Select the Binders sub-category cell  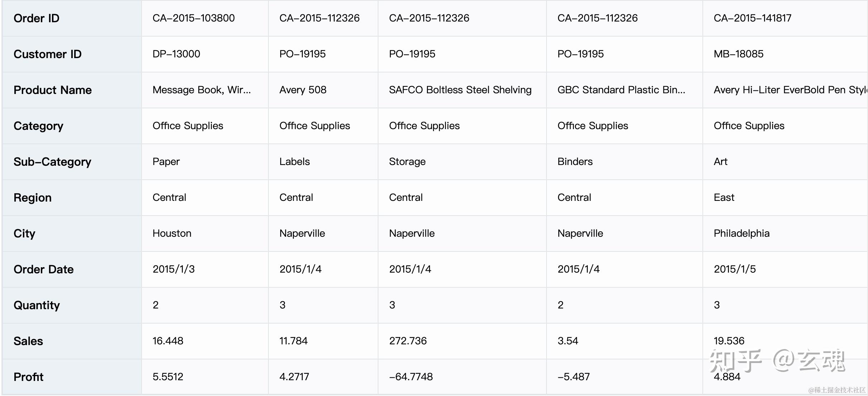pyautogui.click(x=575, y=162)
